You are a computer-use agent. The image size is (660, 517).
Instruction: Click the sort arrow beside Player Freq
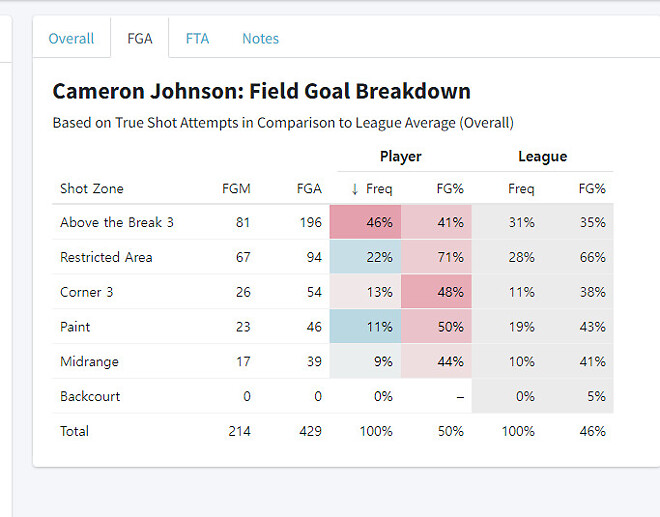[x=354, y=189]
